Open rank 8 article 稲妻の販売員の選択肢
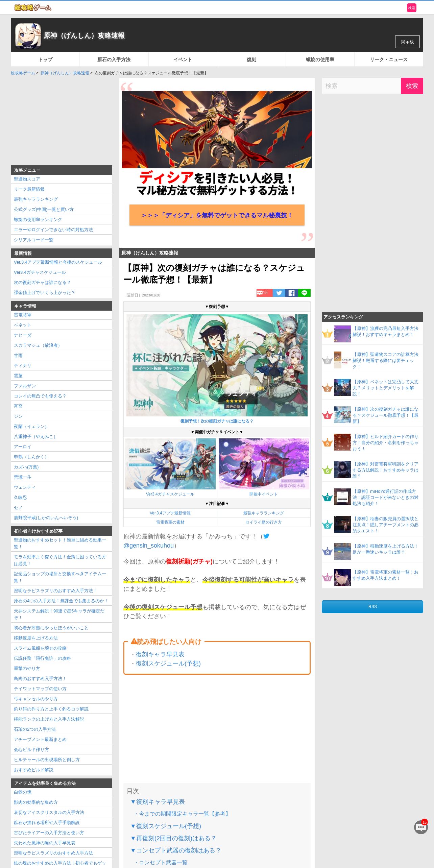The width and height of the screenshot is (434, 868). [x=385, y=525]
